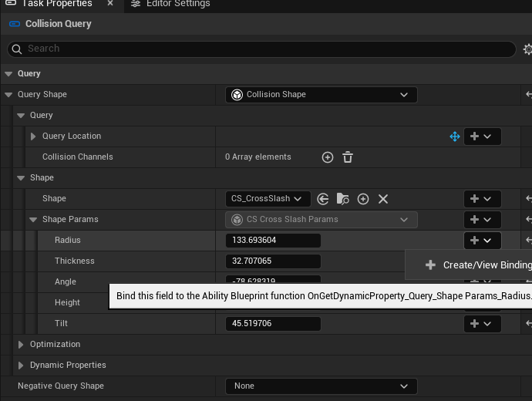The width and height of the screenshot is (532, 401).
Task: Collapse the top-level Query category
Action: click(8, 74)
